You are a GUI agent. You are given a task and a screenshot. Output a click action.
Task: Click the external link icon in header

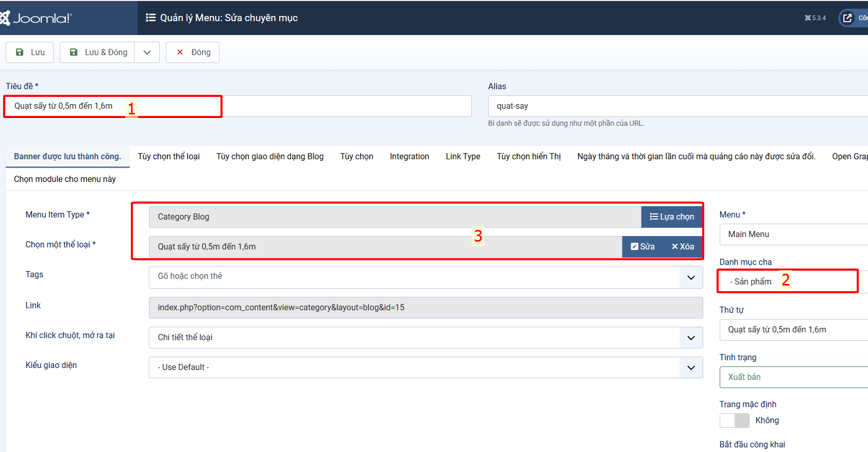coord(847,18)
